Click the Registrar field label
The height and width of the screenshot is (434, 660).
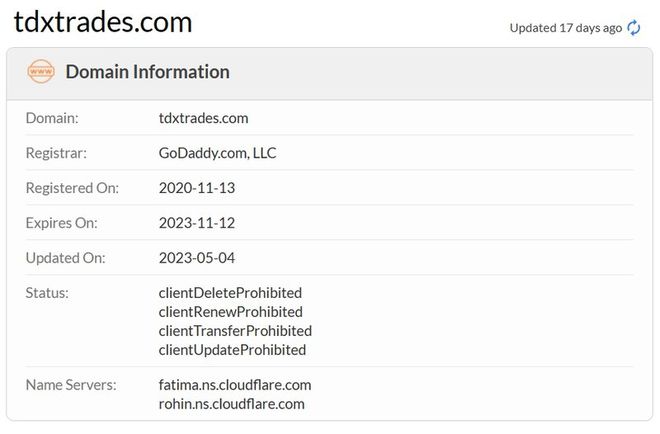coord(56,153)
